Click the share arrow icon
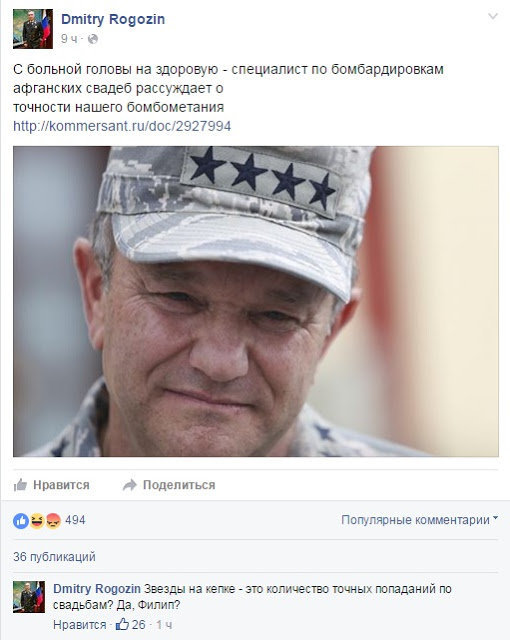The image size is (510, 640). 130,485
